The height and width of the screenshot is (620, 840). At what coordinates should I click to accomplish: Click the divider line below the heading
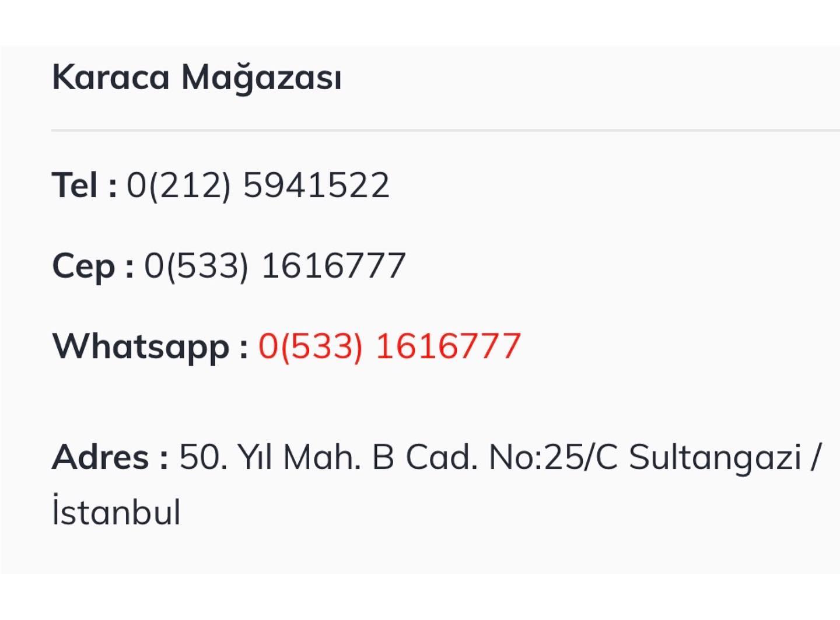(446, 130)
